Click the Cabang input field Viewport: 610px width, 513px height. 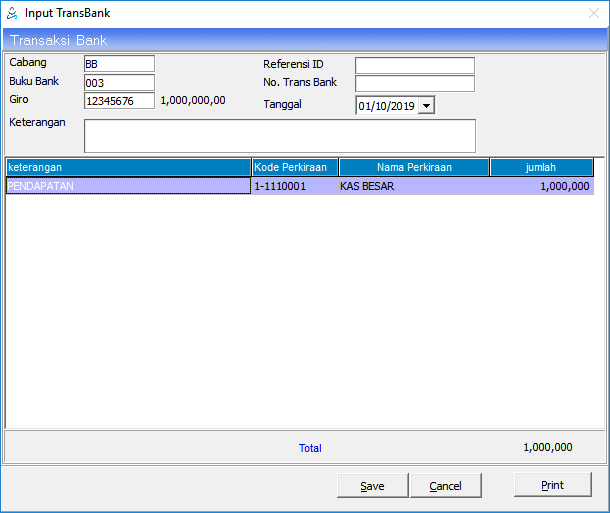(x=119, y=64)
